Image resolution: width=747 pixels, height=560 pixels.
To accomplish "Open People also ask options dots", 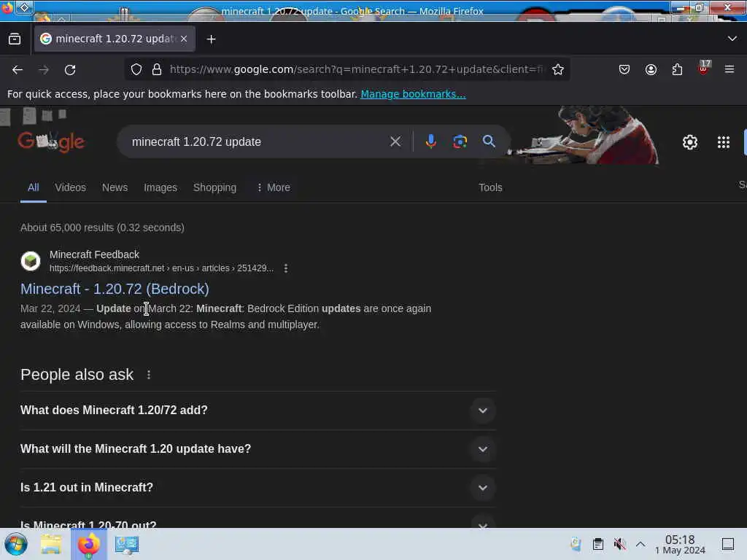I will pyautogui.click(x=149, y=375).
